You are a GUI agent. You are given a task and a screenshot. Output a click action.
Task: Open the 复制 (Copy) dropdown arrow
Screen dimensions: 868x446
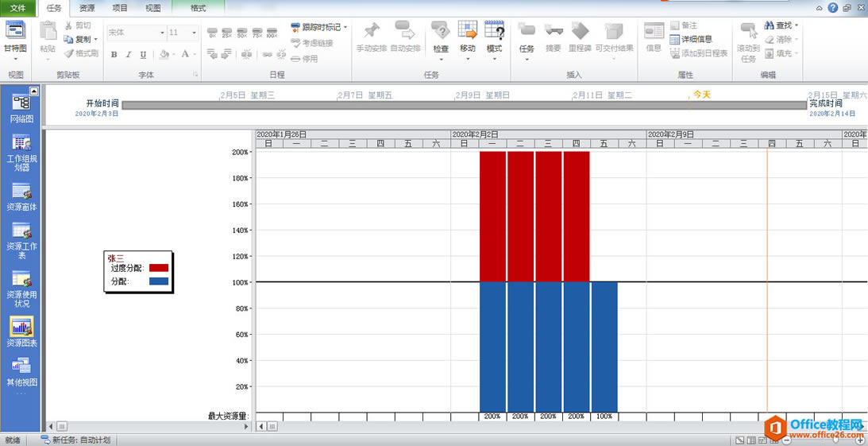pos(96,39)
